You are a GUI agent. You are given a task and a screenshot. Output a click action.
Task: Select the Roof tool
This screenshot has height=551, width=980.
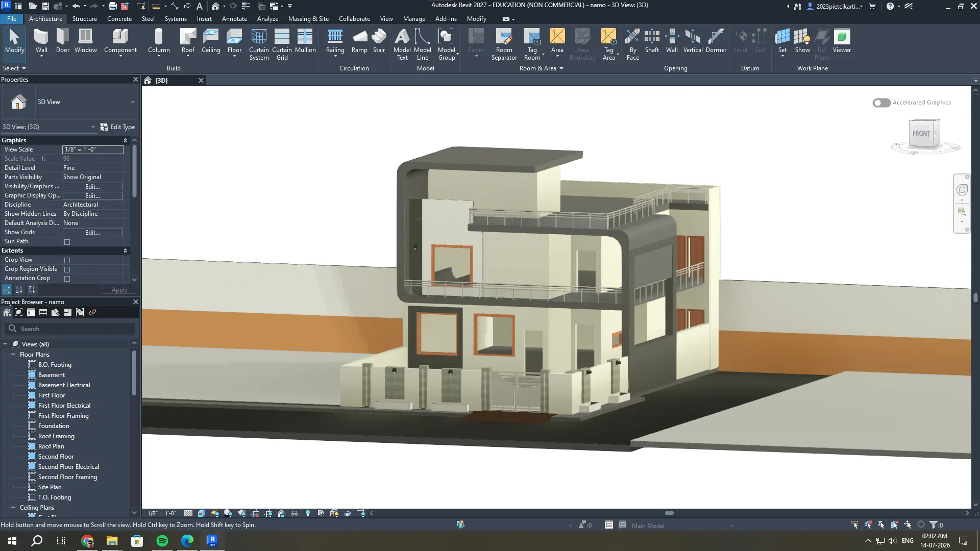[x=188, y=41]
